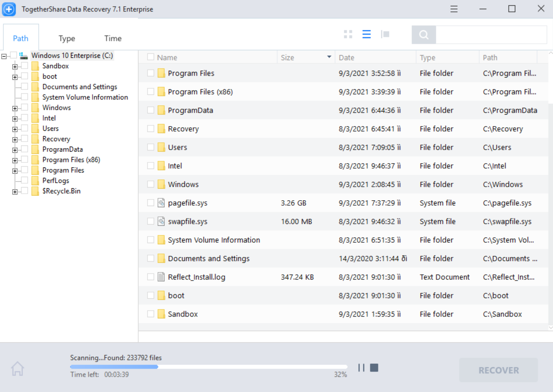Click ProgramData folder icon in list
This screenshot has width=553, height=392.
[161, 110]
